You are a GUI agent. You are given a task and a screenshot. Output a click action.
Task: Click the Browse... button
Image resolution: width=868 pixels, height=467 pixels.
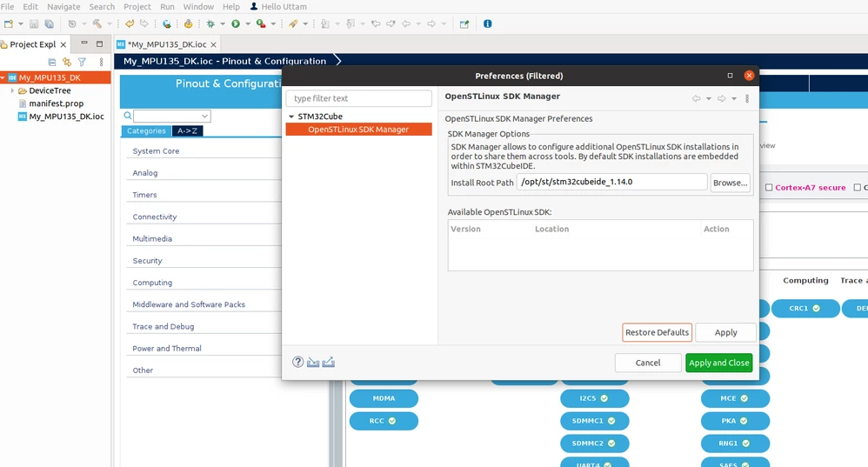(x=731, y=183)
